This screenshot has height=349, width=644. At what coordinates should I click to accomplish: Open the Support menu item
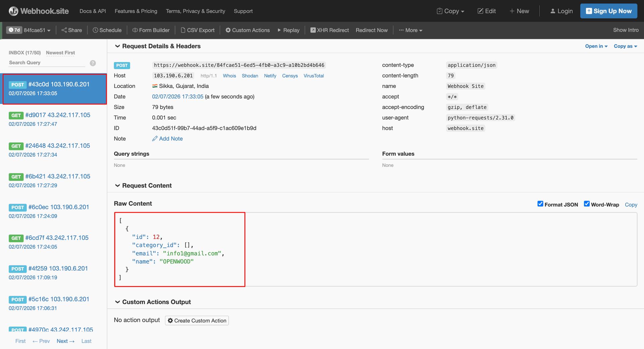243,11
